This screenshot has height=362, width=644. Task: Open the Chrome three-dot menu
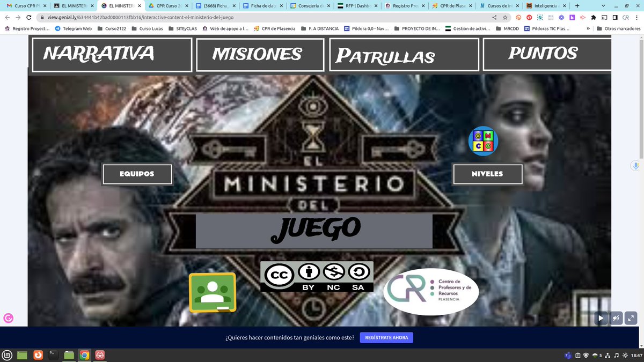pos(636,17)
